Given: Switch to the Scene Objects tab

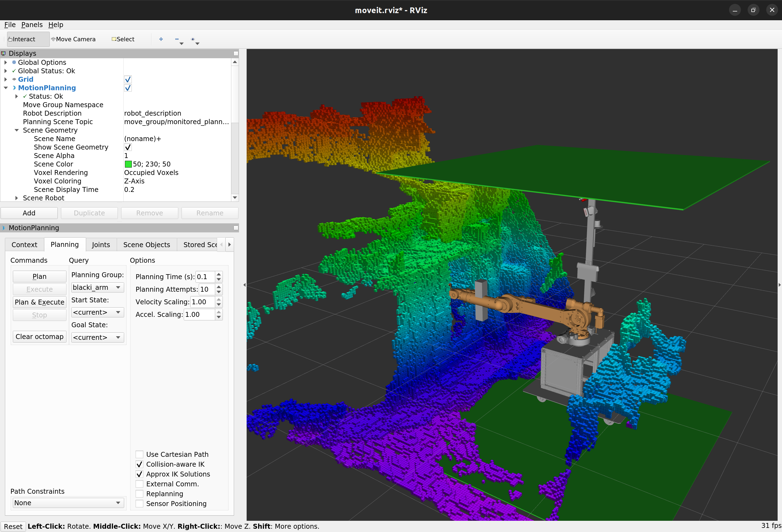Looking at the screenshot, I should pyautogui.click(x=146, y=245).
